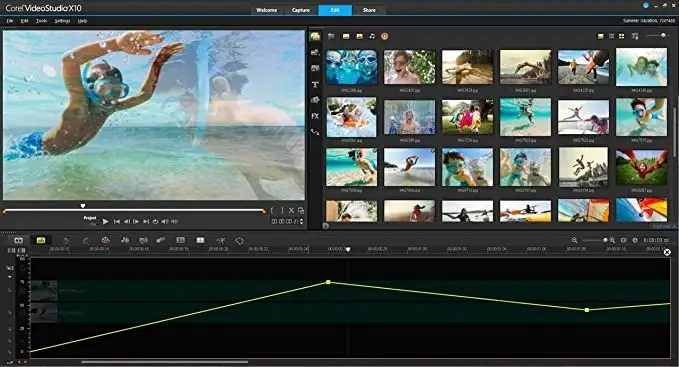This screenshot has height=367, width=679.
Task: Open the Help menu
Action: (82, 21)
